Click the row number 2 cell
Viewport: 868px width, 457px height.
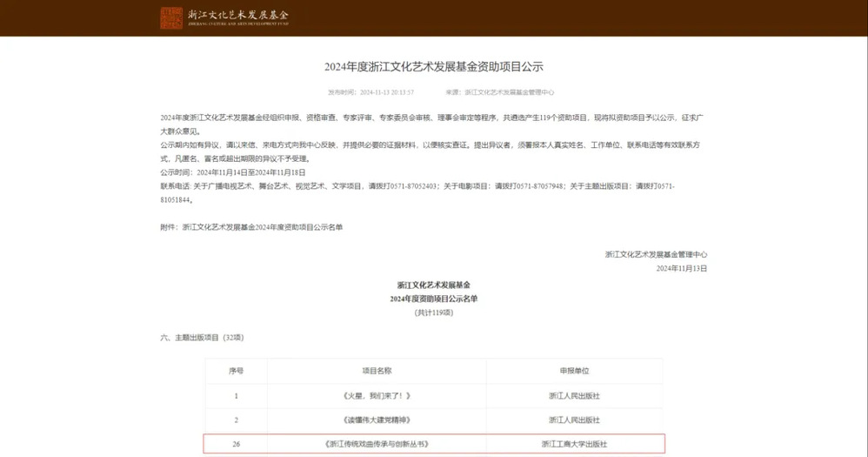point(237,420)
